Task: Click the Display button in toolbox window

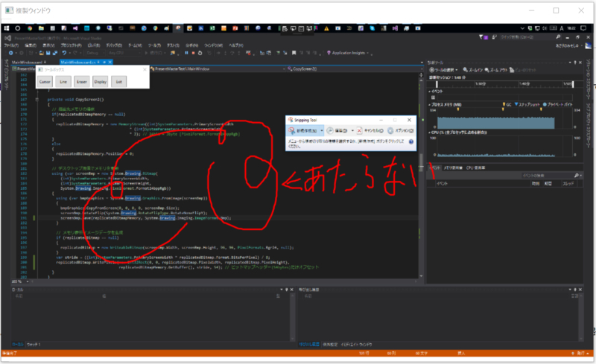Action: click(101, 82)
